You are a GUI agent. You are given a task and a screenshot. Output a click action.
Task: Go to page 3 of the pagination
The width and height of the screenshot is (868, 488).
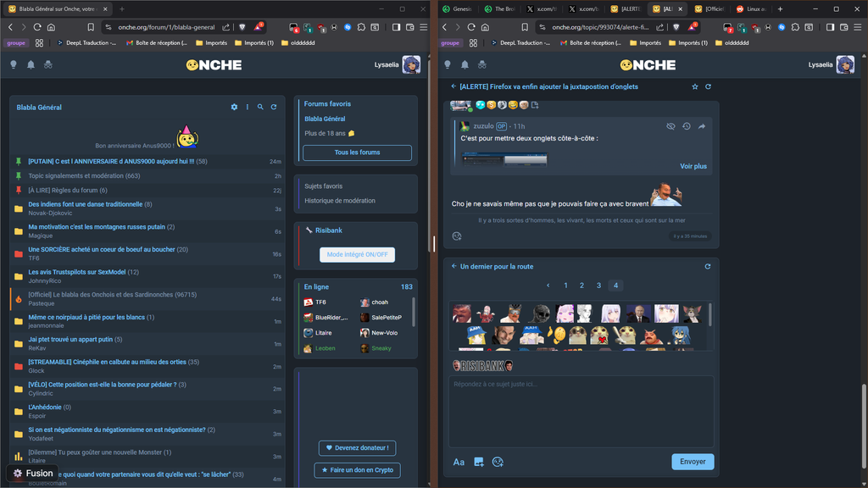pos(598,286)
